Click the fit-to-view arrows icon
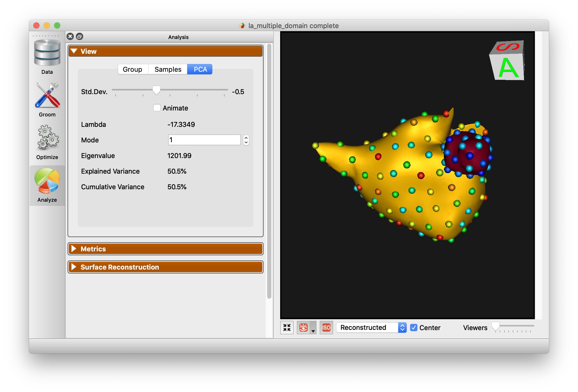This screenshot has height=392, width=578. coord(287,328)
